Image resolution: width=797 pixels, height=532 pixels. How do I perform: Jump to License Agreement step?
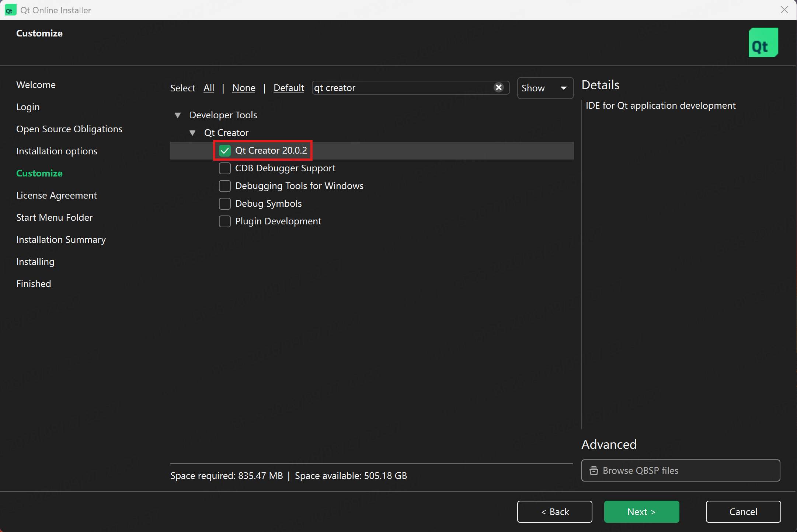pos(56,195)
